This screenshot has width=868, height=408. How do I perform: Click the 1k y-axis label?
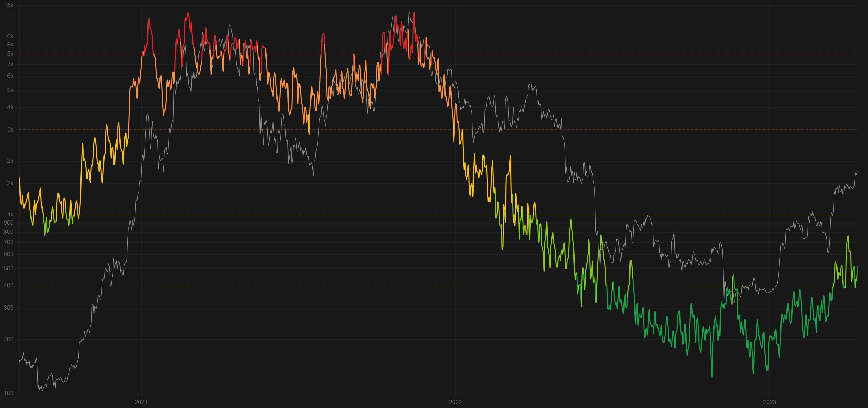coord(11,215)
